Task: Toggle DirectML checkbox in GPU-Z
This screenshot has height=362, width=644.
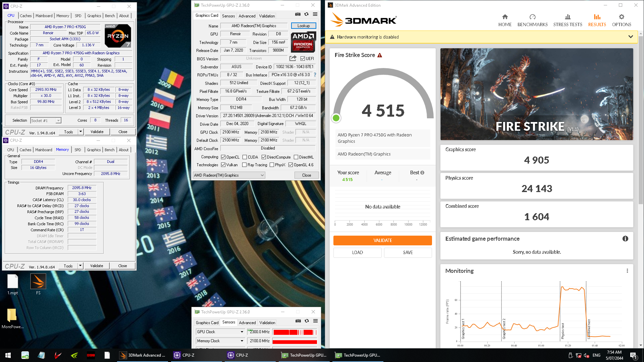Action: 296,157
